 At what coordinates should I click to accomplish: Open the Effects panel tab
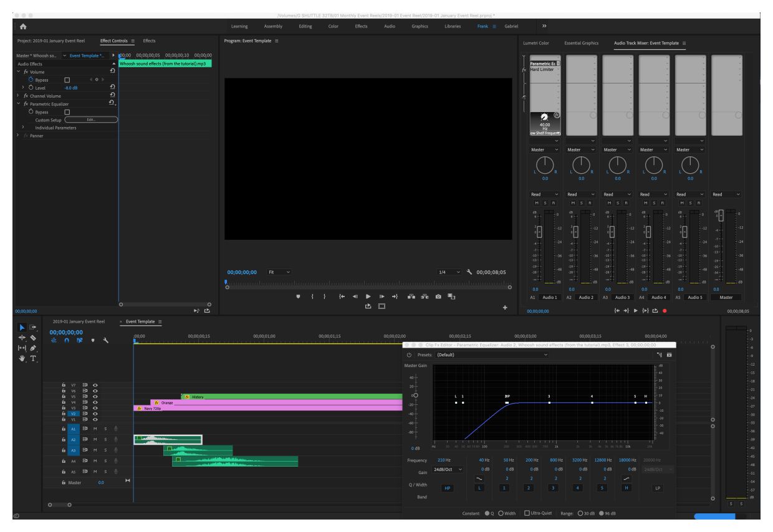(150, 40)
